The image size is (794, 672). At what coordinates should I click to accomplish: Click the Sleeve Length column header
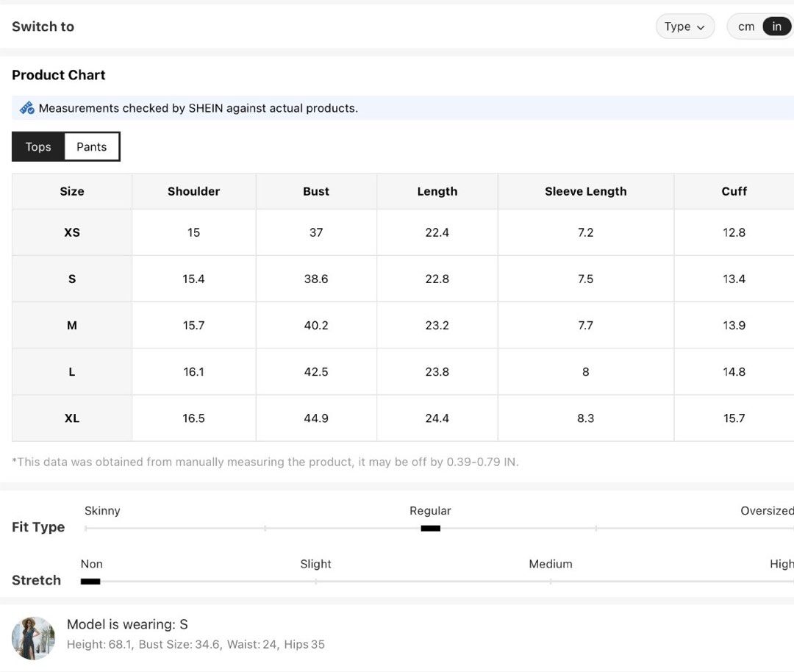click(x=585, y=191)
